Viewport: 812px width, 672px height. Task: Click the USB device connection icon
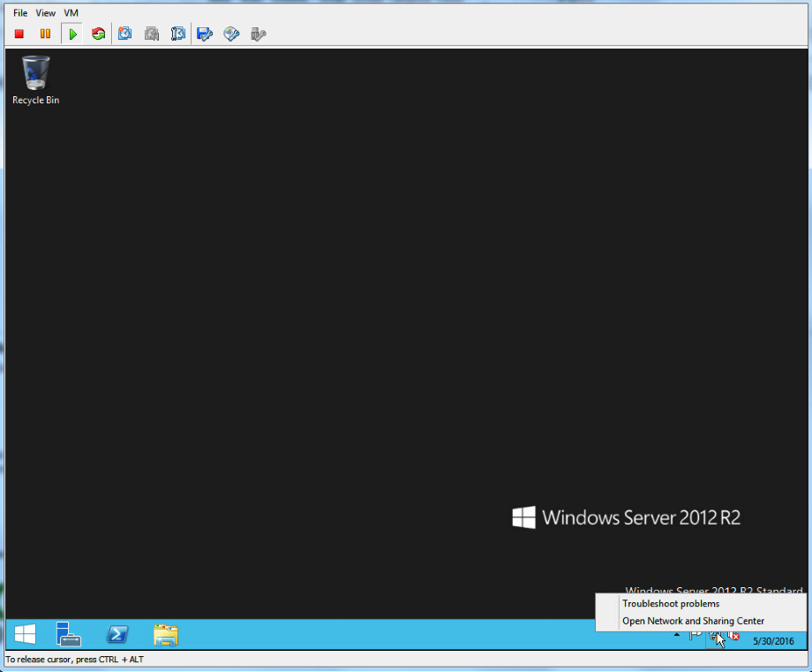pyautogui.click(x=258, y=34)
